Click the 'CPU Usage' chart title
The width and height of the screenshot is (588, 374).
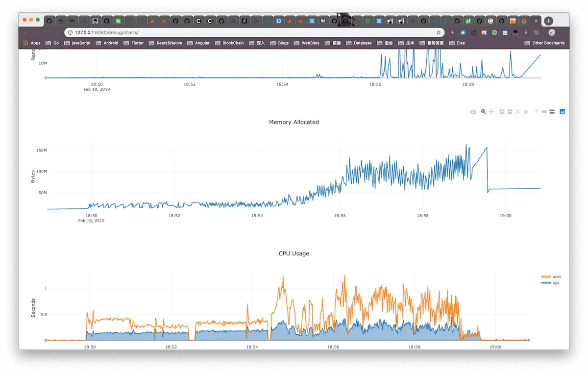[x=294, y=253]
